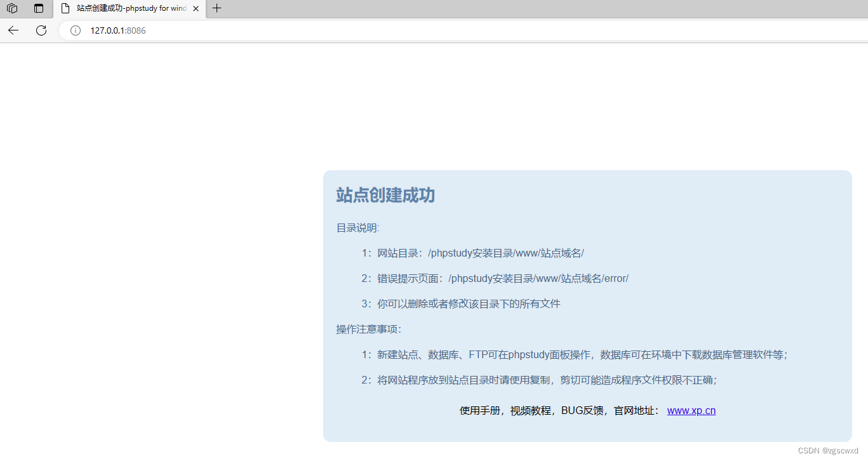This screenshot has width=868, height=461.
Task: Open the www.xp.cn link
Action: [691, 411]
